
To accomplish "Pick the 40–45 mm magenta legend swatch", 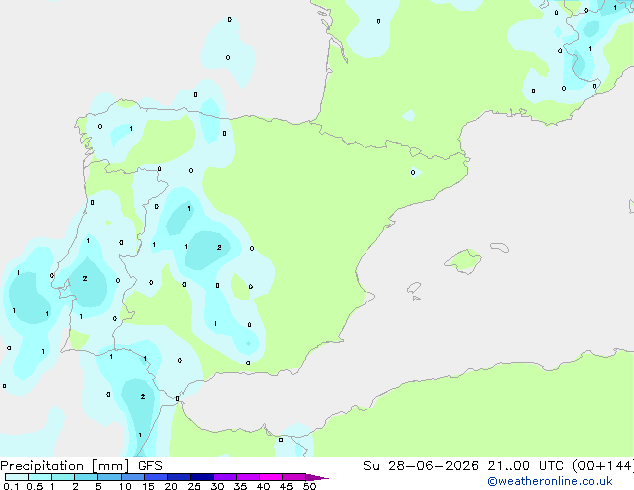I will click(271, 477).
